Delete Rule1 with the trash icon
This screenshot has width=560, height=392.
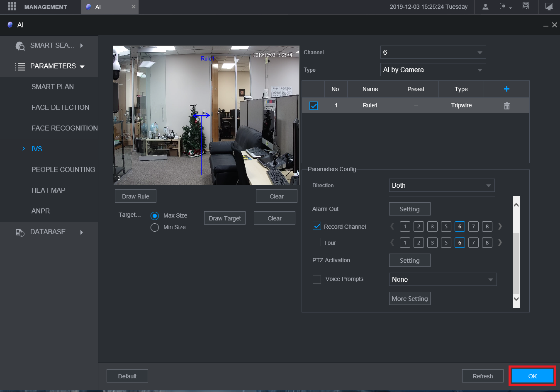506,106
